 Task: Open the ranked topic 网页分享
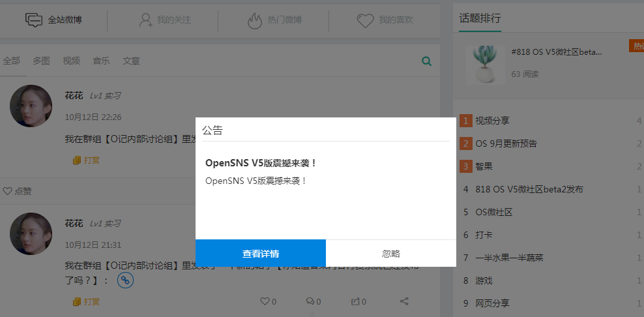[492, 303]
